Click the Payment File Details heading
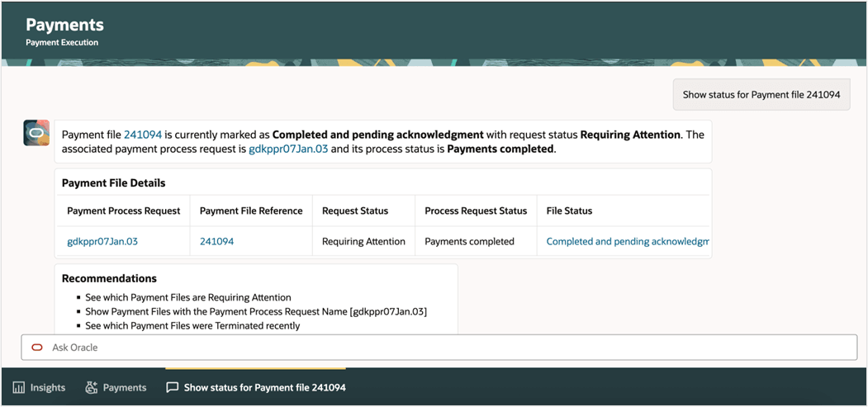 pos(113,182)
